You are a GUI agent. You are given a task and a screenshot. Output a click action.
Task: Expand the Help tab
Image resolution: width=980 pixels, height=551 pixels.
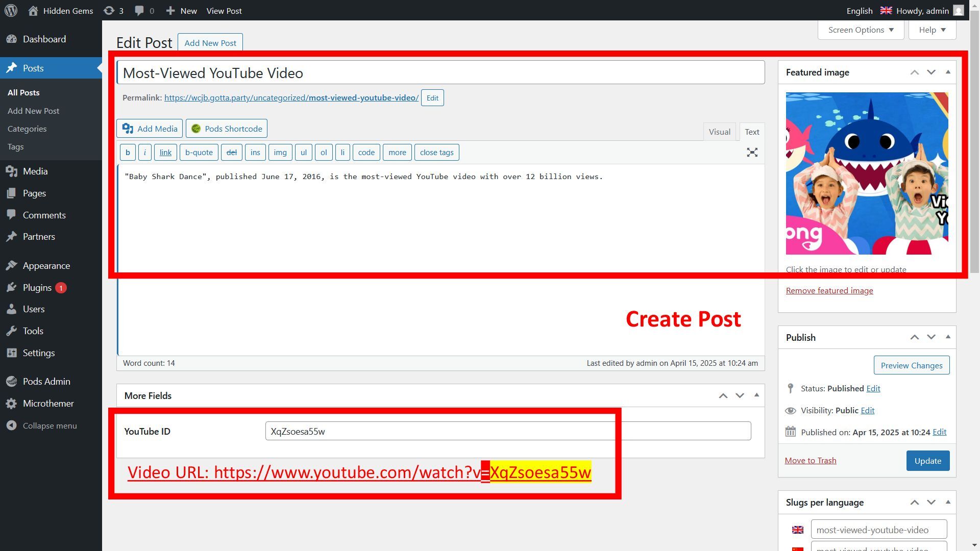tap(932, 30)
